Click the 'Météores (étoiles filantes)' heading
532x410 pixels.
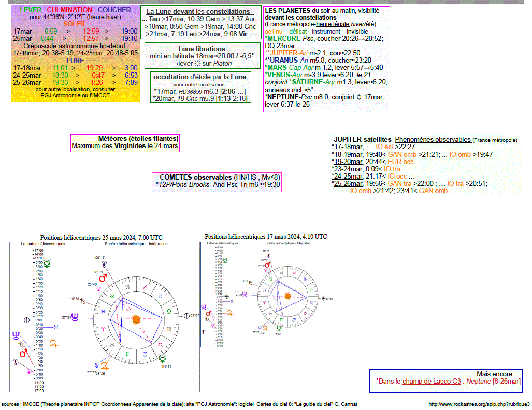click(138, 138)
